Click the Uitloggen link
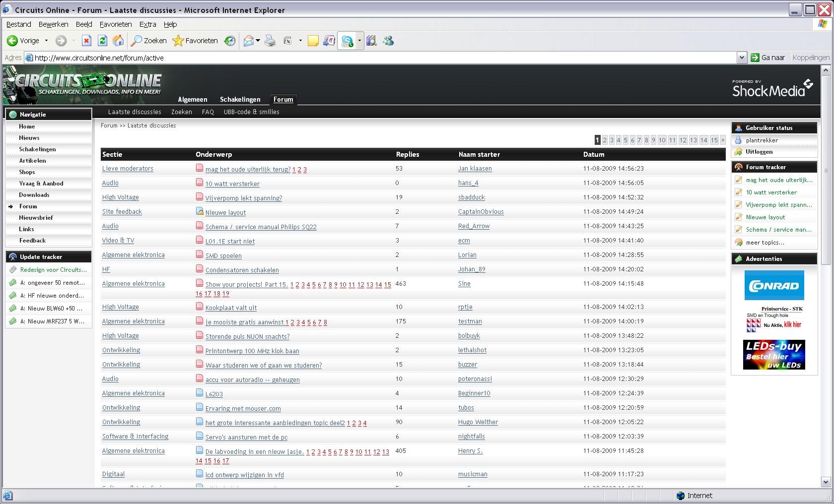834x504 pixels. [x=759, y=152]
